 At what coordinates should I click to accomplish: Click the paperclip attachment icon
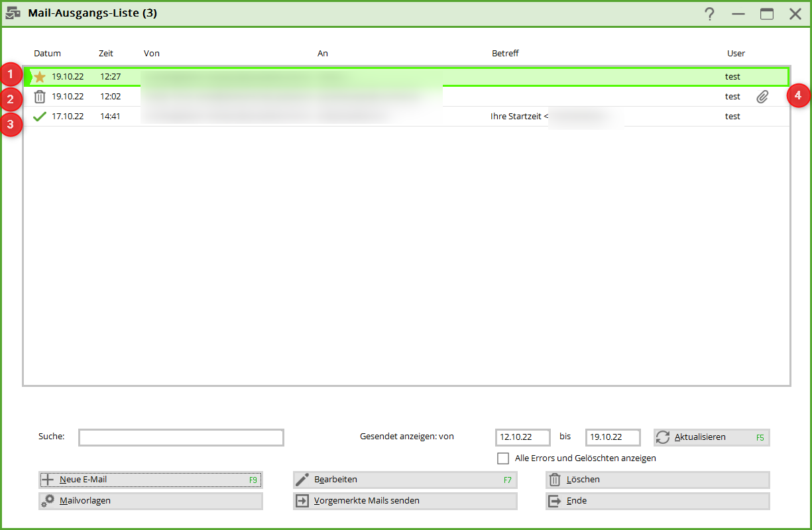click(762, 97)
